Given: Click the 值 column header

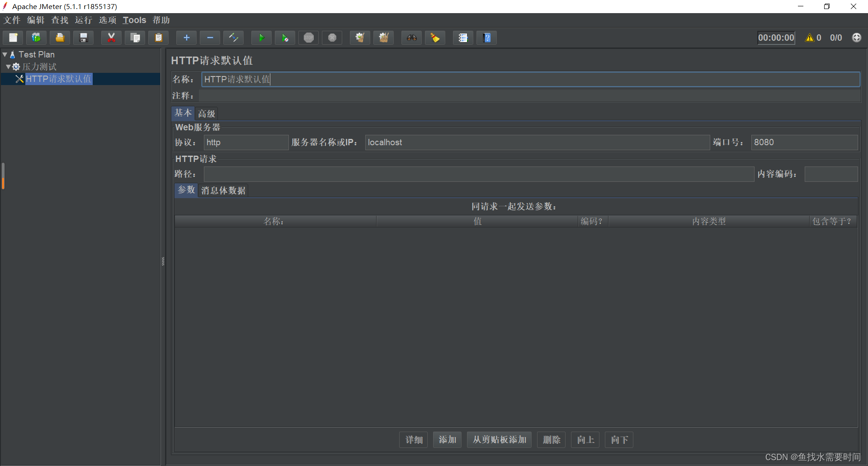Looking at the screenshot, I should [x=477, y=221].
